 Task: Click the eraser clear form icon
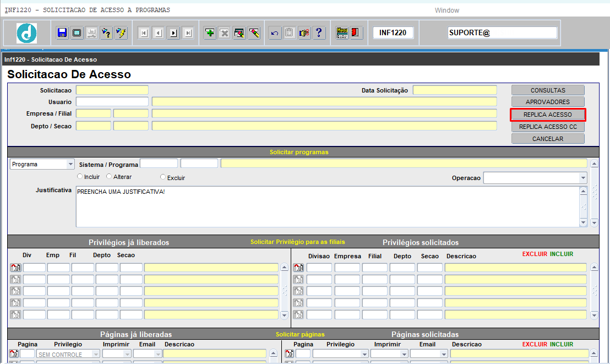pos(254,32)
